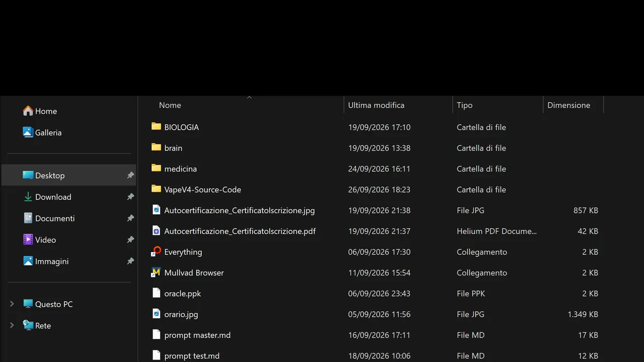Toggle the pin next to Documenti
The width and height of the screenshot is (644, 362).
[x=130, y=218]
